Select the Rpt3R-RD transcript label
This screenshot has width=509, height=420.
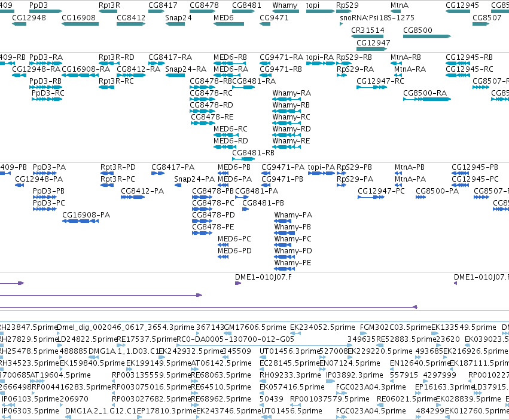pos(117,57)
